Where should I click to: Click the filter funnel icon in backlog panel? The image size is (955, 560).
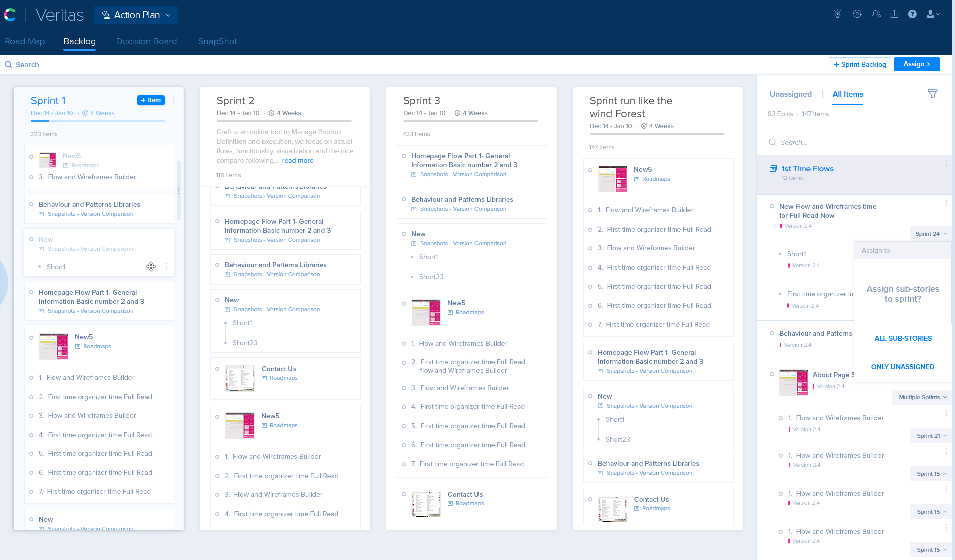point(932,94)
